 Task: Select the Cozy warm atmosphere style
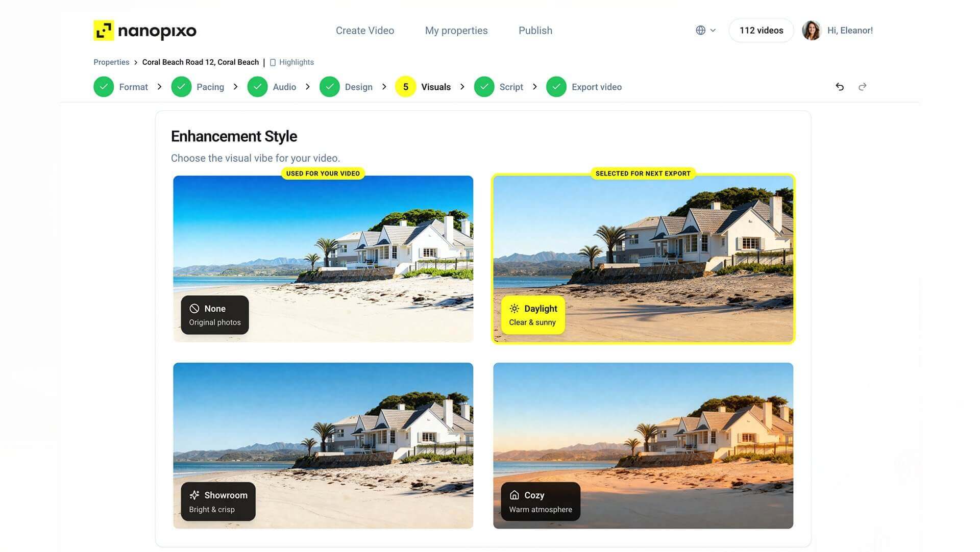point(541,502)
